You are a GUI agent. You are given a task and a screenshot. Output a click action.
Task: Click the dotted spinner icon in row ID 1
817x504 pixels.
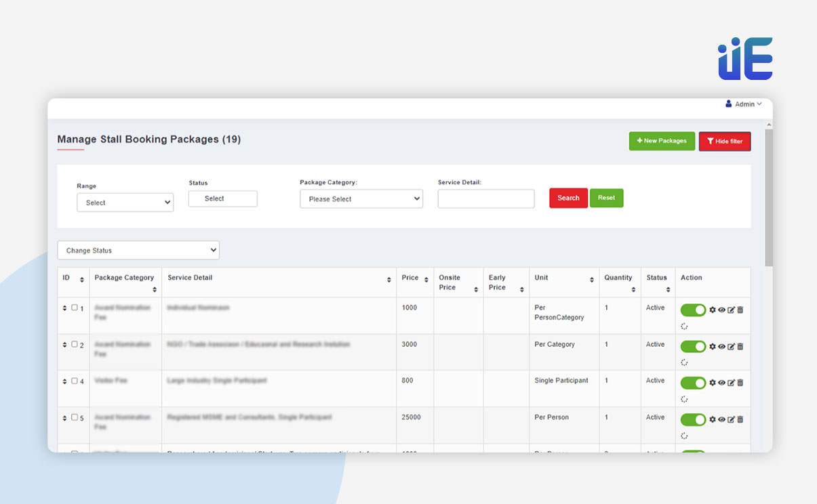tap(684, 326)
